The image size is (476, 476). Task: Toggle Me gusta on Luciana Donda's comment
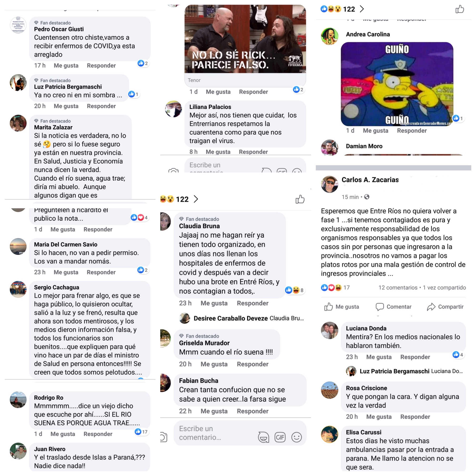[x=379, y=357]
